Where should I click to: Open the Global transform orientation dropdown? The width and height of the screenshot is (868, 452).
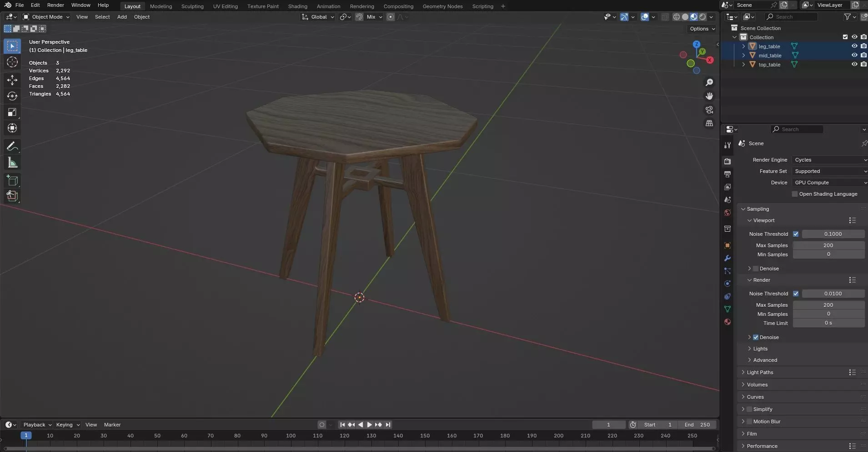click(x=318, y=17)
